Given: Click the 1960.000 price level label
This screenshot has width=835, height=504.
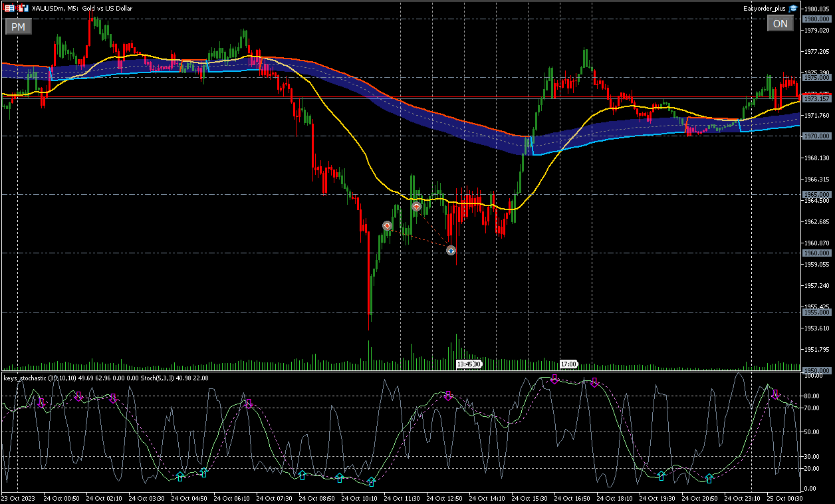Looking at the screenshot, I should coord(816,253).
